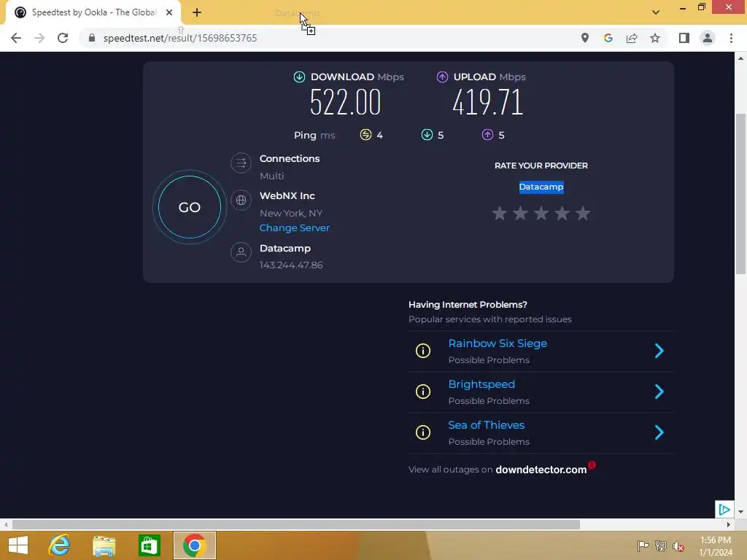
Task: Bookmark this page with the star
Action: [x=655, y=38]
